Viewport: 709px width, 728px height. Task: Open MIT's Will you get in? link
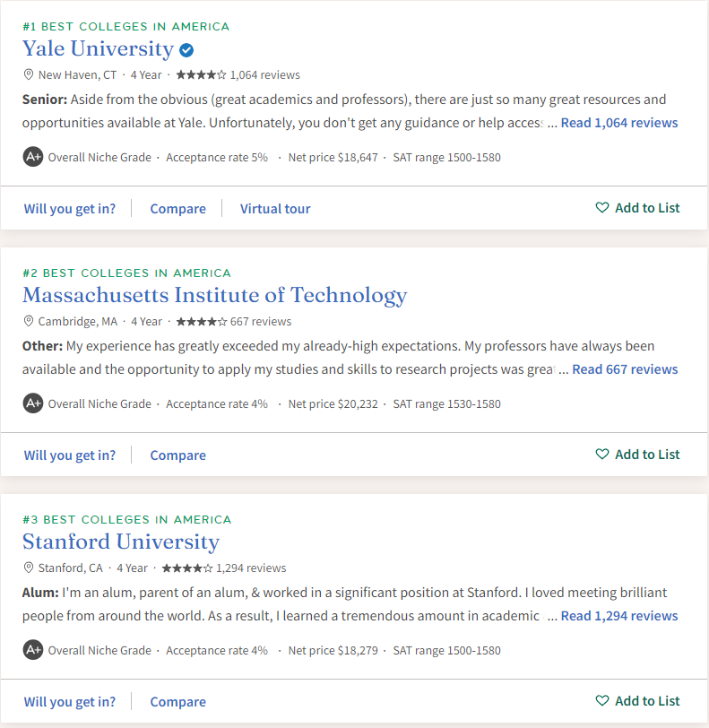(70, 455)
